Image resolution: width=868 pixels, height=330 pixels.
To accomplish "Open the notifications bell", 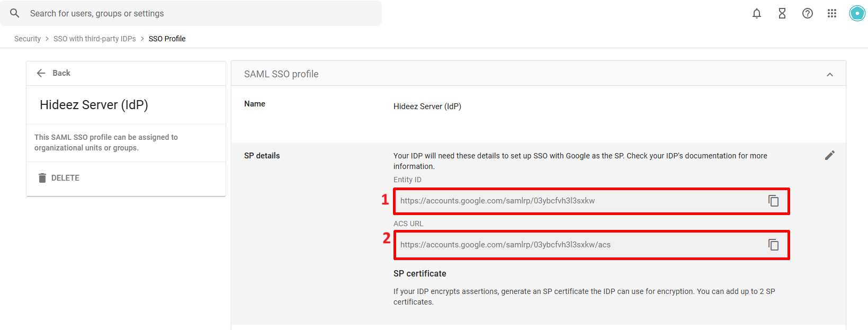I will pos(757,13).
